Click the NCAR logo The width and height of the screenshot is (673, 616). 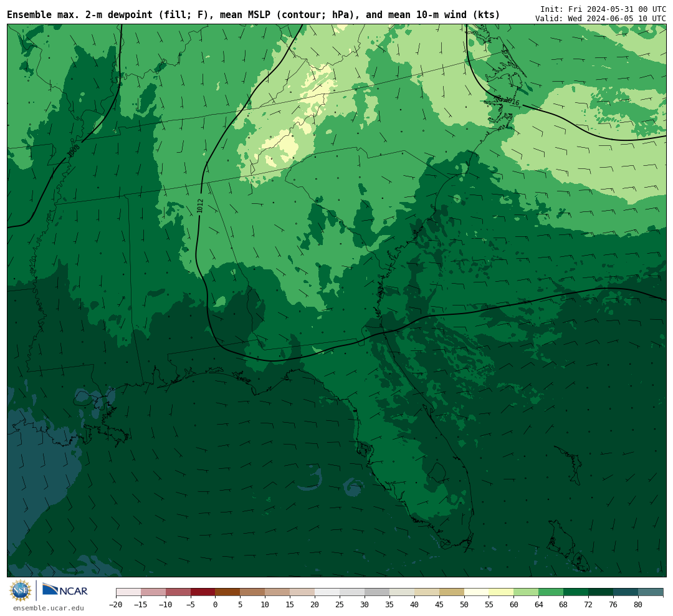click(x=65, y=590)
